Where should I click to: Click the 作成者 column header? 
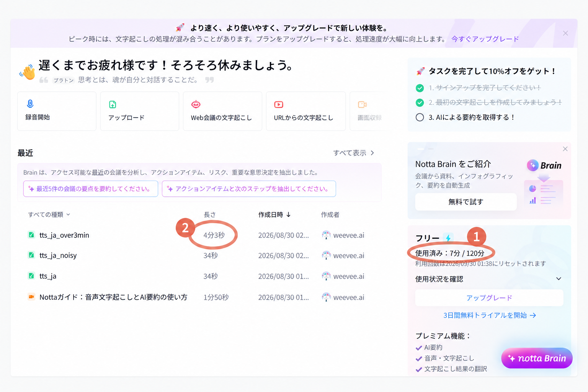tap(330, 214)
